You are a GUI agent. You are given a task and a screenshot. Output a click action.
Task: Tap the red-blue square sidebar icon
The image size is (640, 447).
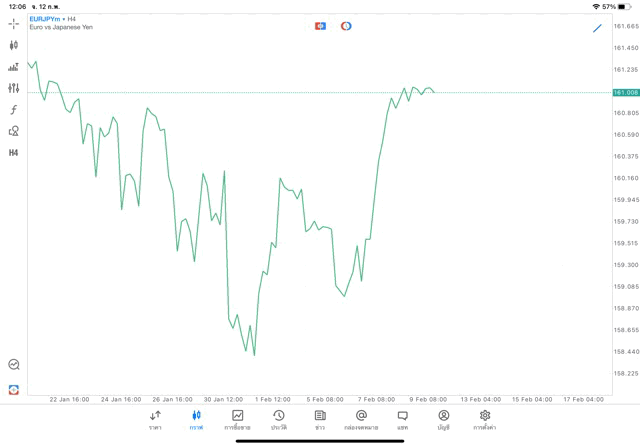[x=14, y=389]
